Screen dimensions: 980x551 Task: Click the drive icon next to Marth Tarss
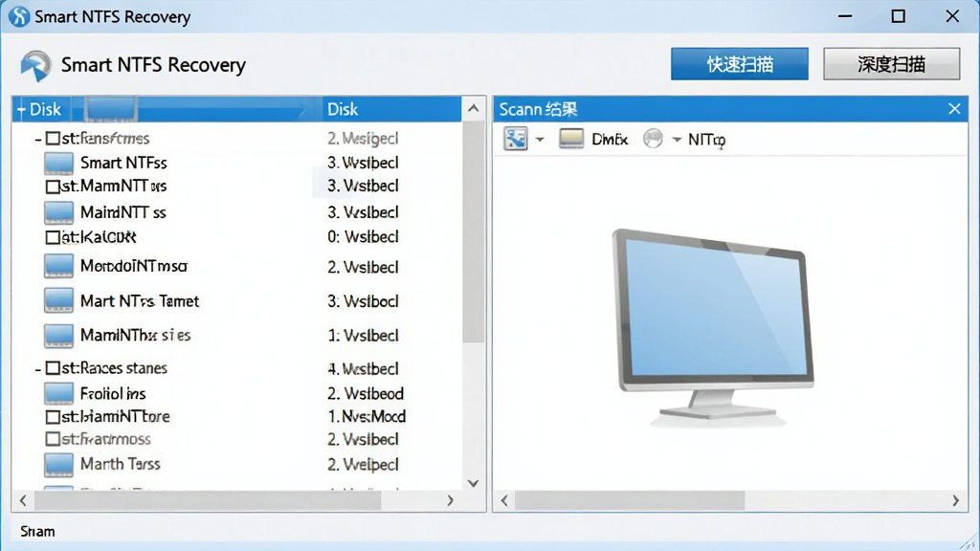[x=58, y=464]
